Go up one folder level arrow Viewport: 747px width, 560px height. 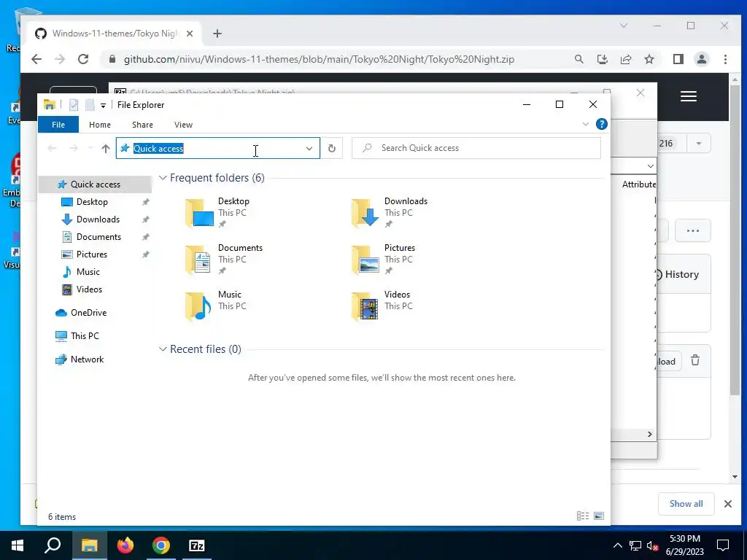[106, 149]
